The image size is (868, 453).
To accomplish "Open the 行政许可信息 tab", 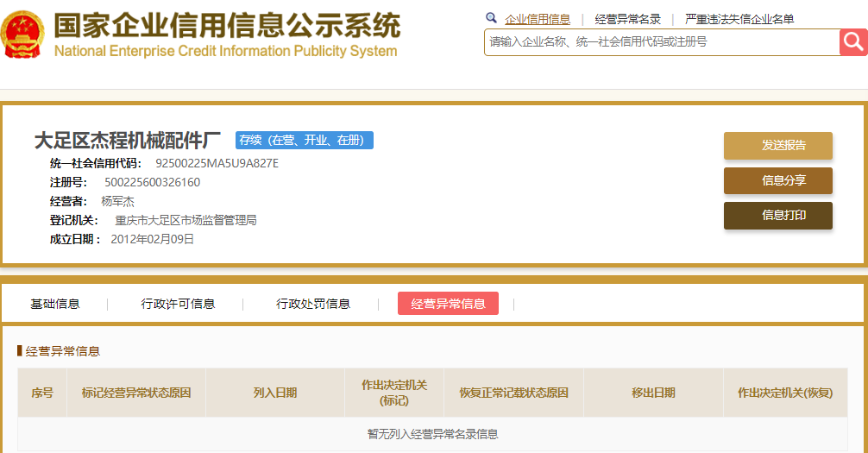I will pos(178,304).
